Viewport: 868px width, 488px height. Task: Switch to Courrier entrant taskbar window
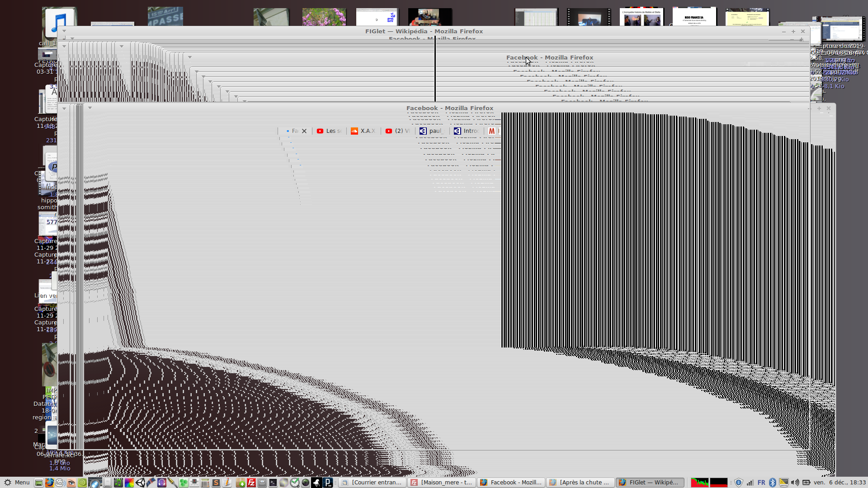tap(372, 483)
